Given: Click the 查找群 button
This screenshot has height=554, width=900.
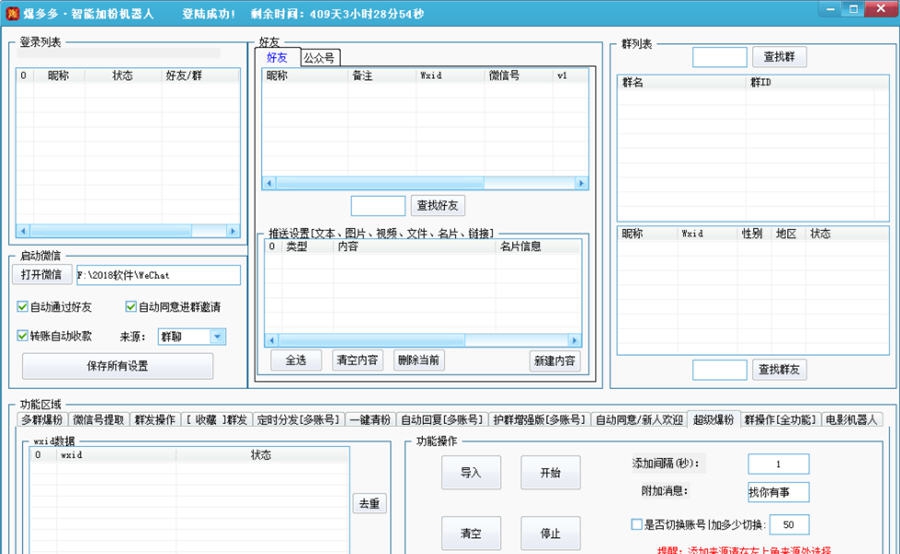Looking at the screenshot, I should (779, 57).
